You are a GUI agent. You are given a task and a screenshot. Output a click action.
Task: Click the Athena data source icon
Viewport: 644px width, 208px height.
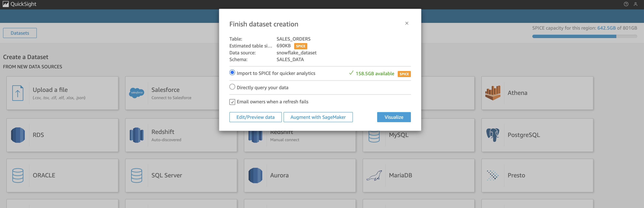click(x=493, y=93)
